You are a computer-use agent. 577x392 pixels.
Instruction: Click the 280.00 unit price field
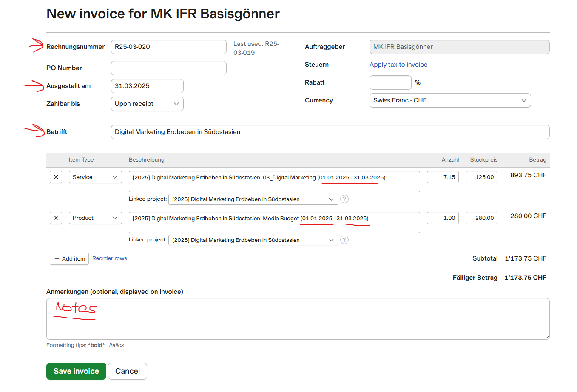click(481, 218)
